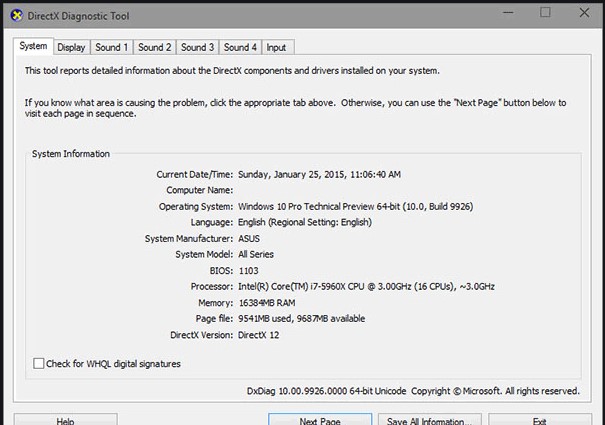Click the BIOS value '1103'
605x425 pixels.
coord(248,271)
